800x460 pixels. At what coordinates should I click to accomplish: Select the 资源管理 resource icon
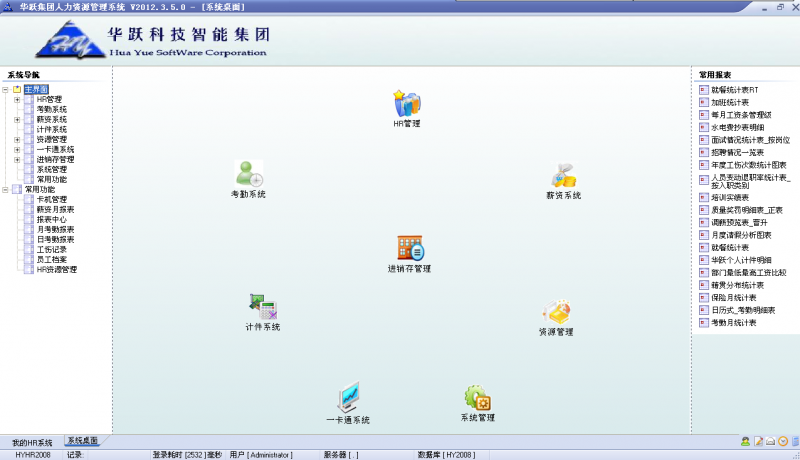556,312
